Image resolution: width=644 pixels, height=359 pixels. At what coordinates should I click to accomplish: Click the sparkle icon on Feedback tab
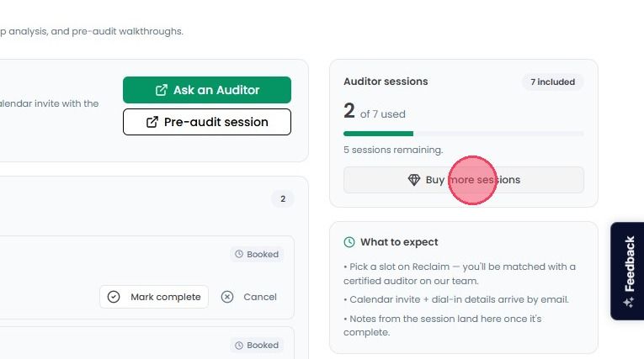tap(629, 303)
